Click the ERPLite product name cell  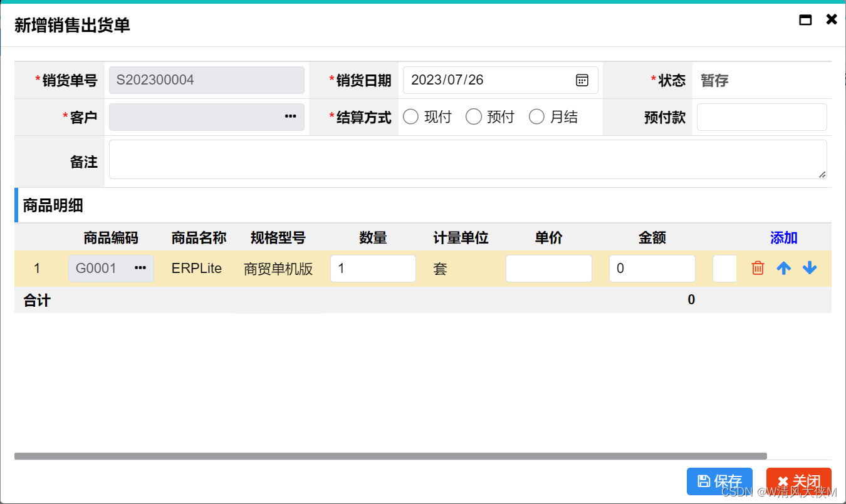point(197,269)
